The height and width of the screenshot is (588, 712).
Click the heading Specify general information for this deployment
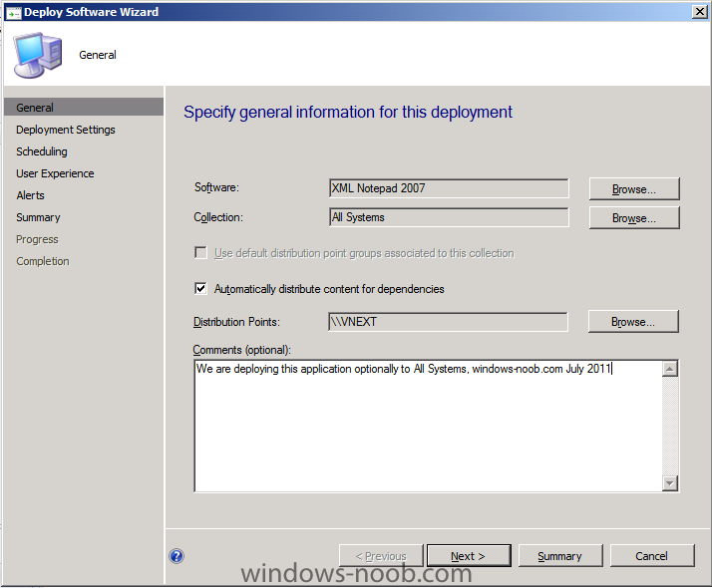point(348,112)
